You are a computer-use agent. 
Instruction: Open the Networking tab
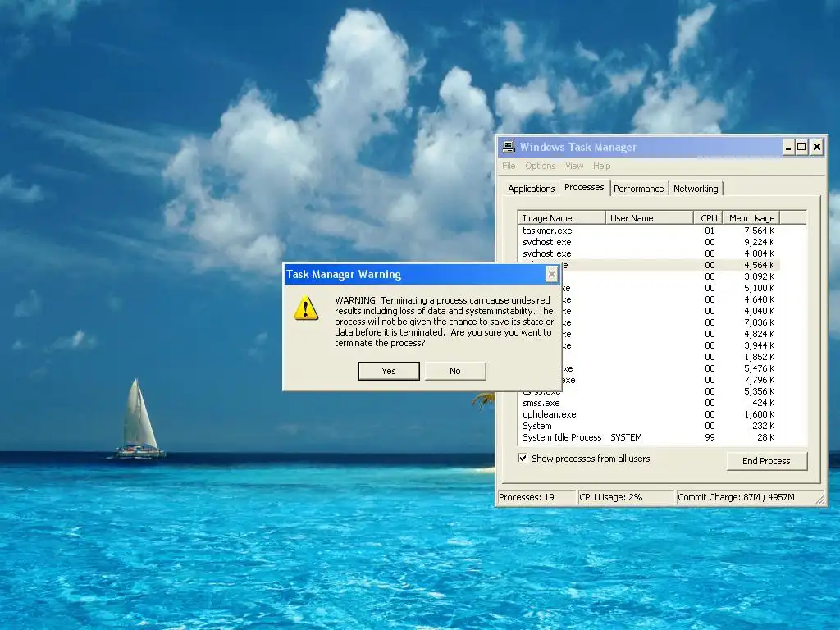pyautogui.click(x=696, y=189)
